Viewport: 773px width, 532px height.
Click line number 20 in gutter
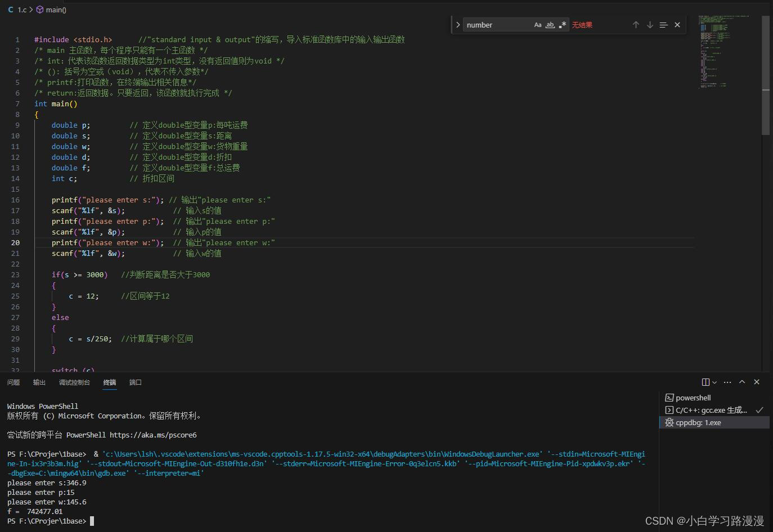click(15, 243)
